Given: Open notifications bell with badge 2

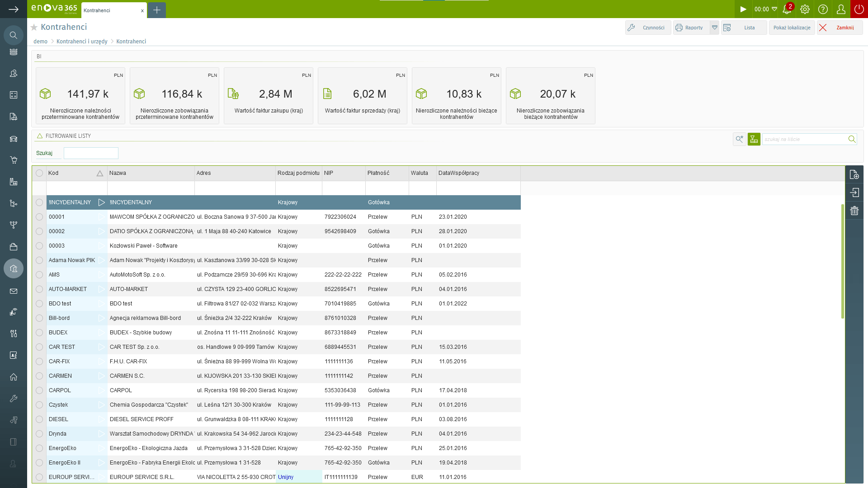Looking at the screenshot, I should pyautogui.click(x=787, y=9).
